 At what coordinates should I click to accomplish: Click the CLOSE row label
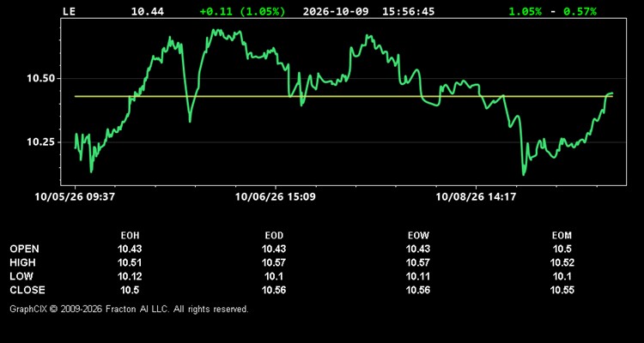(x=27, y=290)
